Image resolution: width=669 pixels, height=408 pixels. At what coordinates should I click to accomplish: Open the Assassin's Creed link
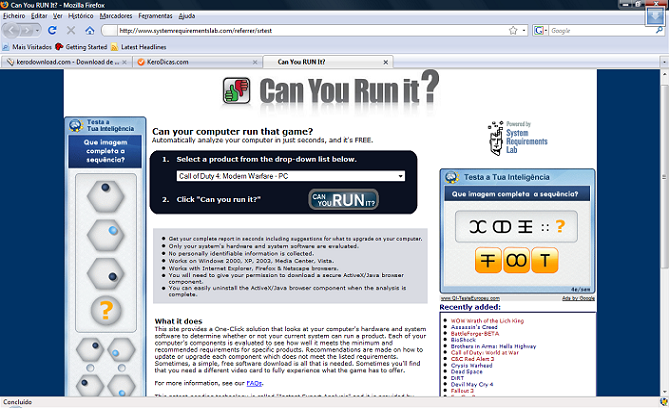474,327
